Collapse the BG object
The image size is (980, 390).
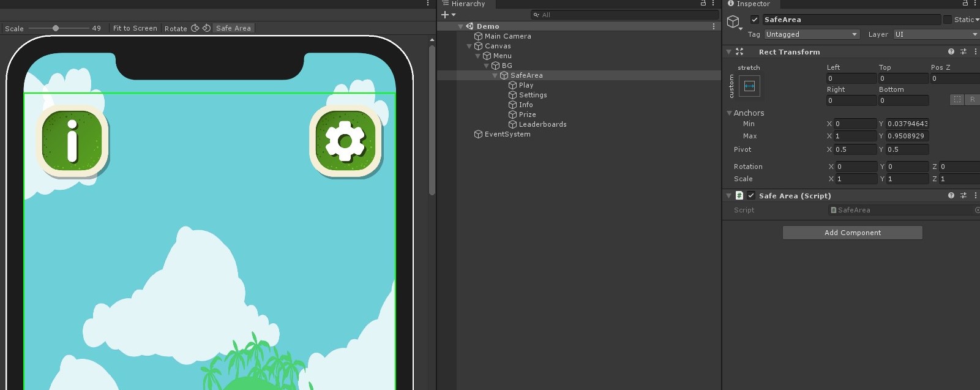[x=487, y=66]
